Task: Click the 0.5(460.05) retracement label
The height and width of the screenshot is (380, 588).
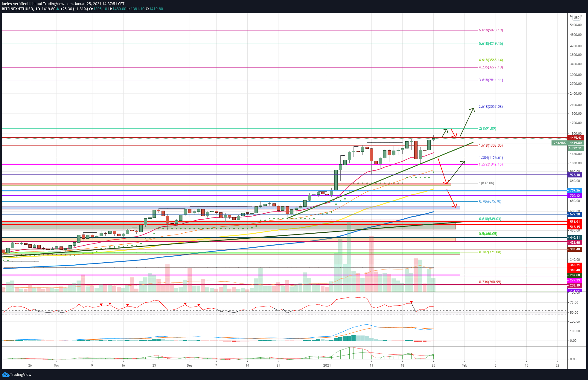Action: pos(488,234)
